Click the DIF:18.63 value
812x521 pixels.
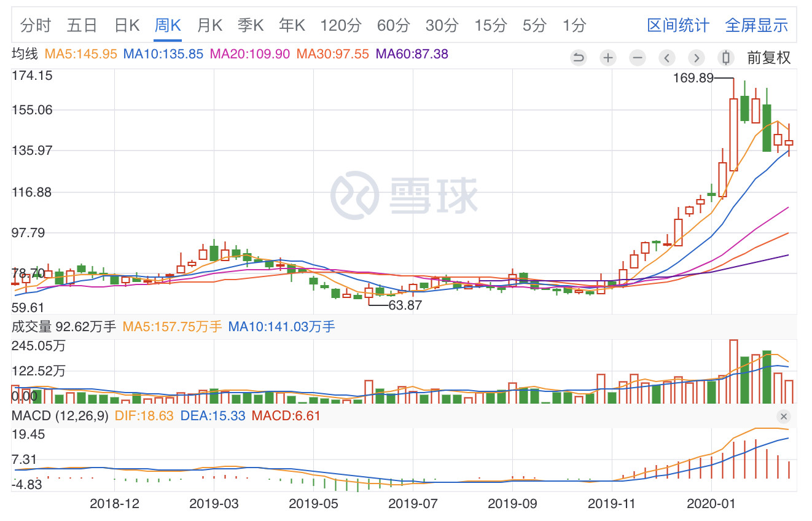(144, 417)
